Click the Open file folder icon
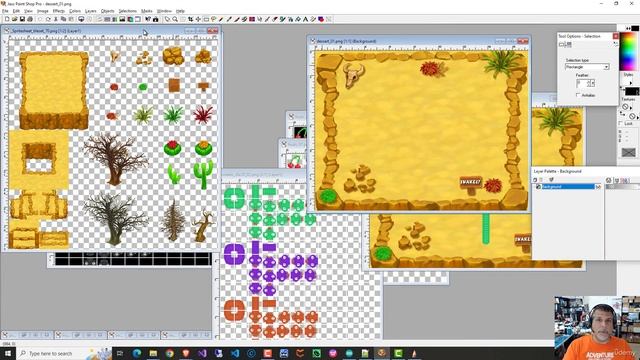Image resolution: width=640 pixels, height=360 pixels. pos(15,19)
